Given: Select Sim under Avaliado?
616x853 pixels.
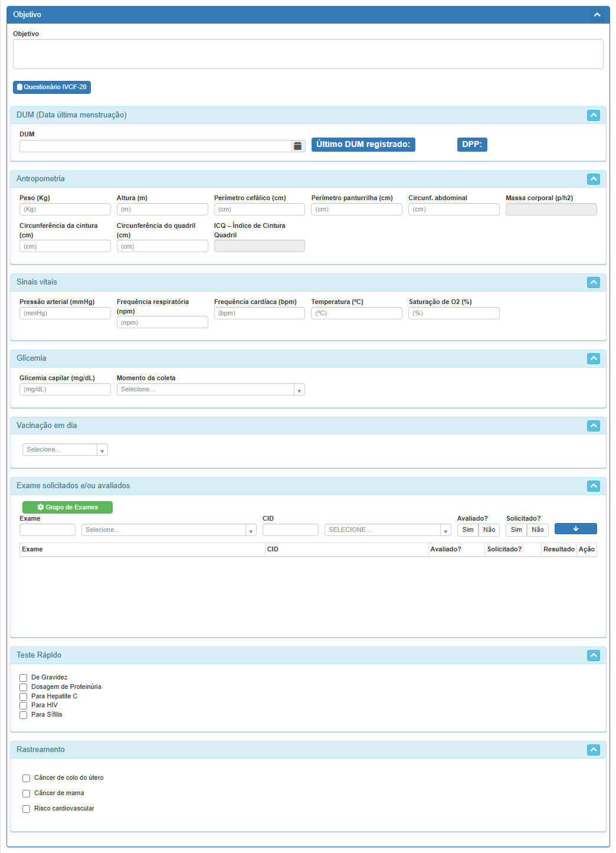Looking at the screenshot, I should 468,530.
